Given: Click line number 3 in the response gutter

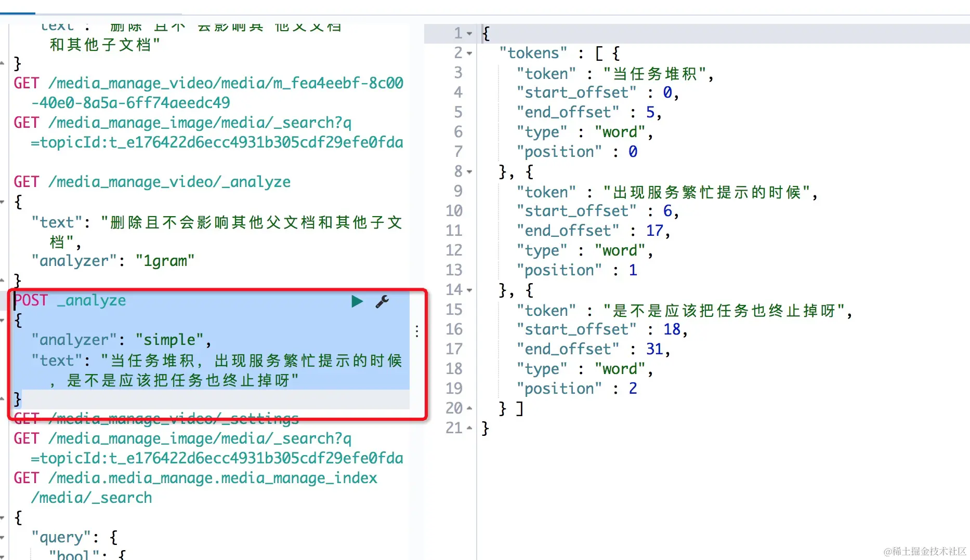Looking at the screenshot, I should (458, 73).
